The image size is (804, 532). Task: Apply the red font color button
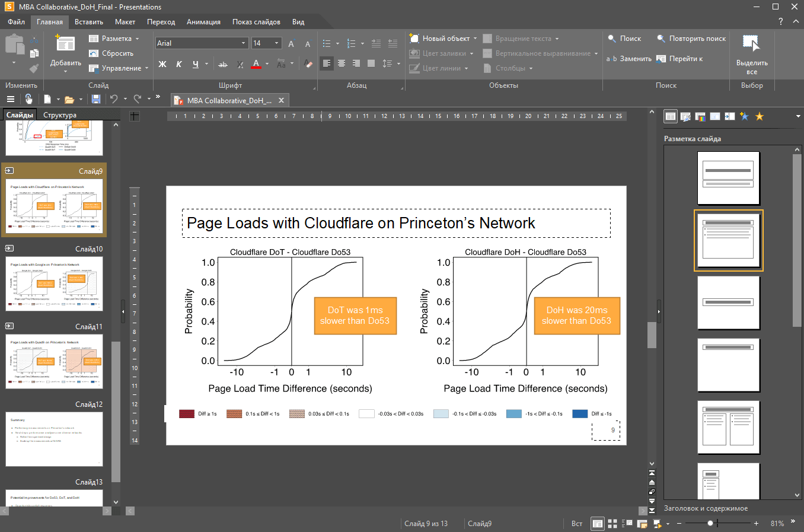pos(256,63)
